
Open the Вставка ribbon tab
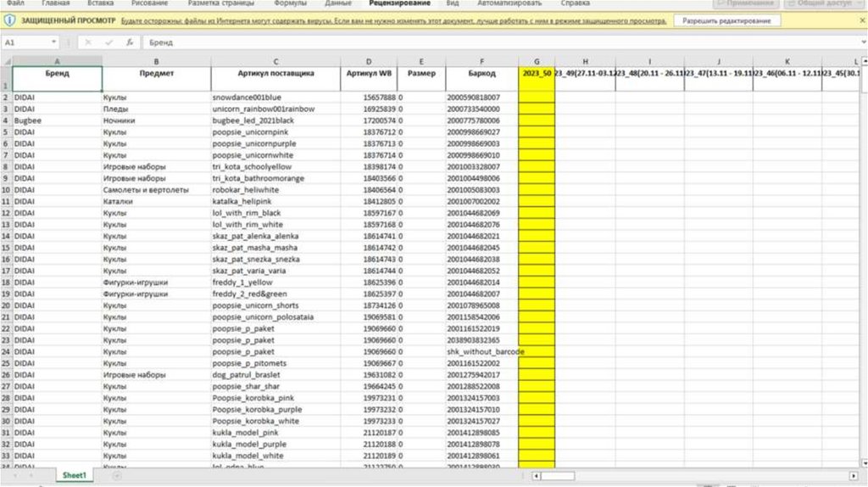(x=100, y=3)
